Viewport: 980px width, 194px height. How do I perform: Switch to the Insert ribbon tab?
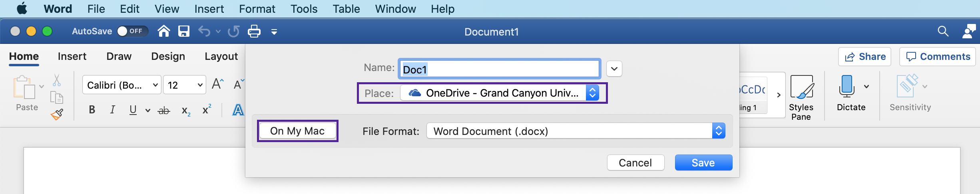(72, 56)
